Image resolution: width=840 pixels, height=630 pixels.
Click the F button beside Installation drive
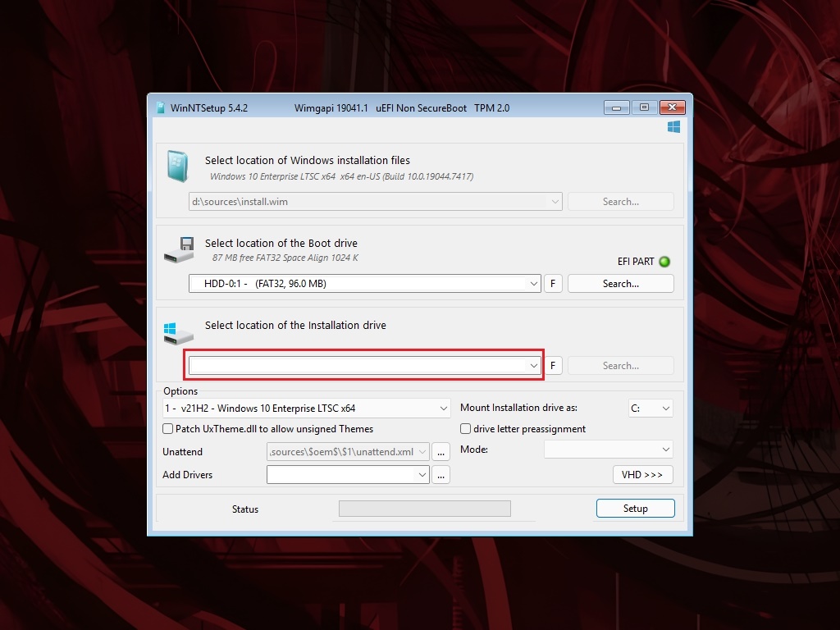coord(553,365)
